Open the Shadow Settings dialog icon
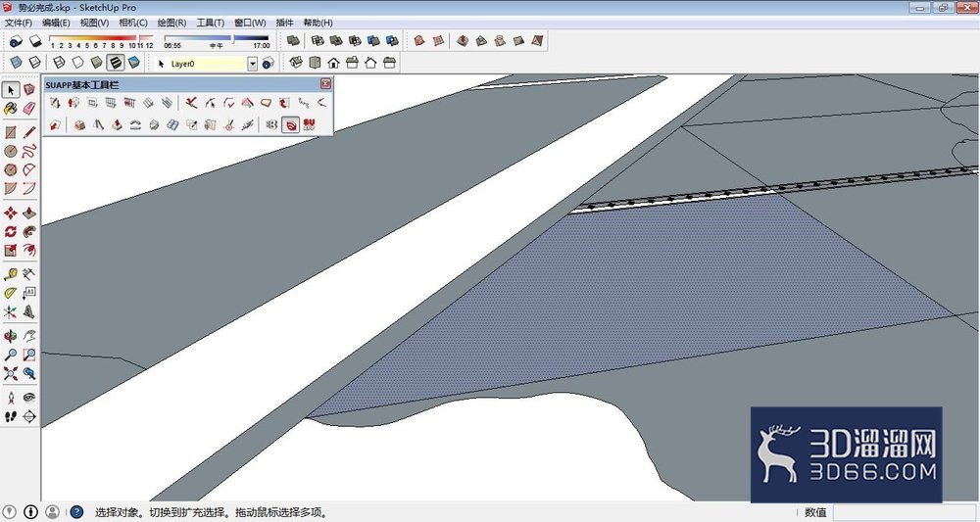980x522 pixels. coord(17,41)
